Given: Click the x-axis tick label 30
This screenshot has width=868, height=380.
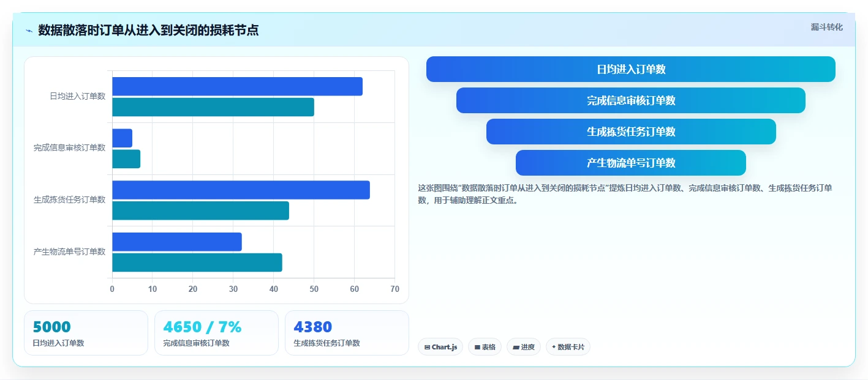Looking at the screenshot, I should click(x=233, y=289).
